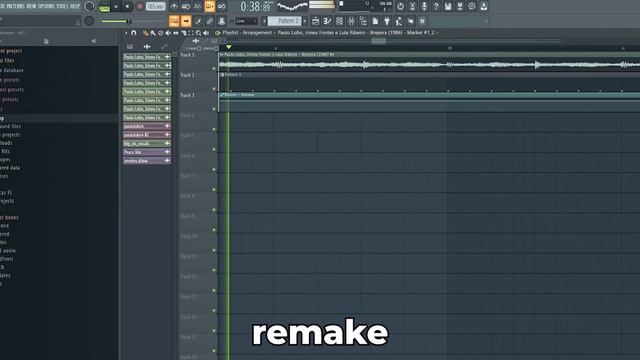
Task: Click the render/export audio icon
Action: pos(460,6)
